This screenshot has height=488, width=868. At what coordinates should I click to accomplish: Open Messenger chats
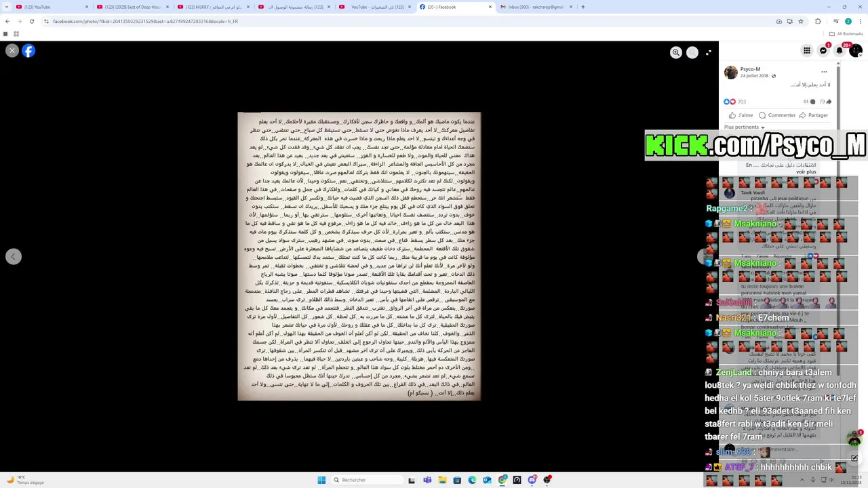823,50
